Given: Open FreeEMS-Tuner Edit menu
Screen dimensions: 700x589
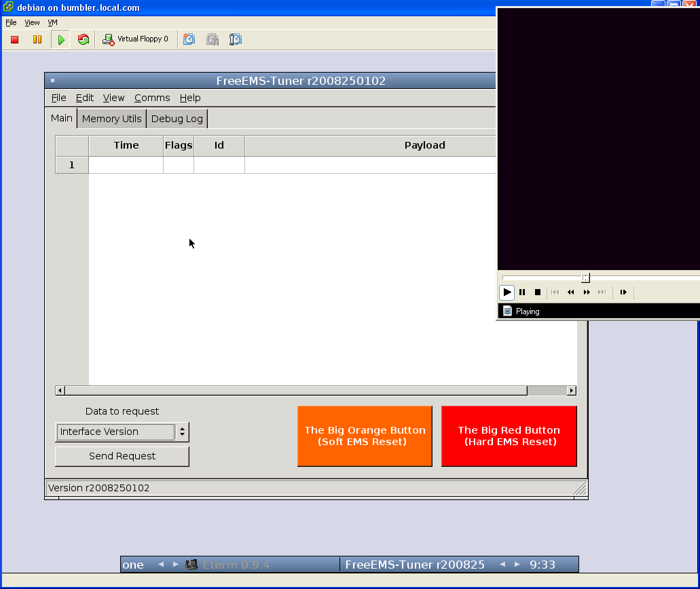Looking at the screenshot, I should (x=84, y=98).
